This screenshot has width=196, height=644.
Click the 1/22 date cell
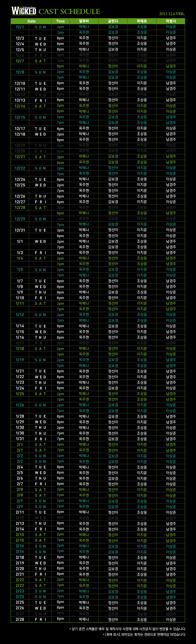[20, 377]
